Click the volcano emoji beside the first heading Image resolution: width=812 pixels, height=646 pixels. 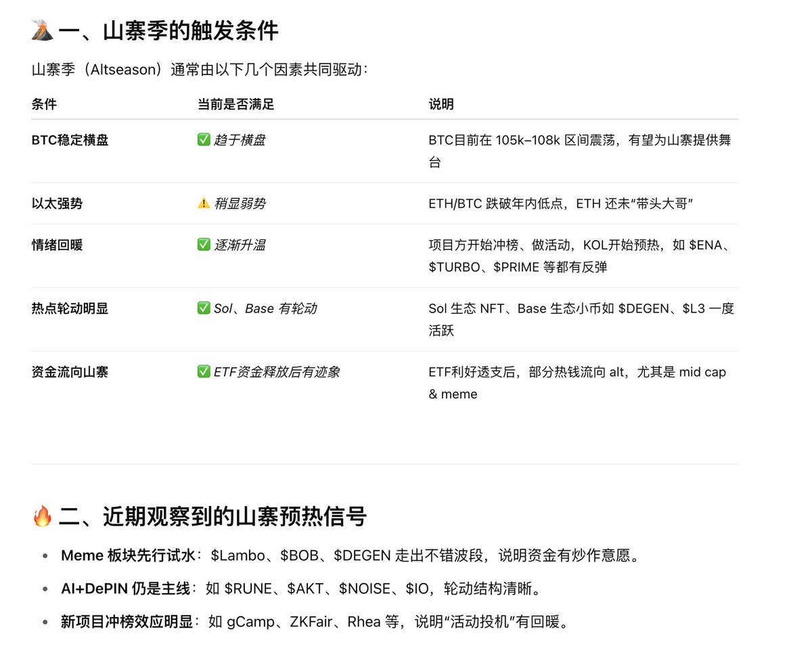pos(42,31)
